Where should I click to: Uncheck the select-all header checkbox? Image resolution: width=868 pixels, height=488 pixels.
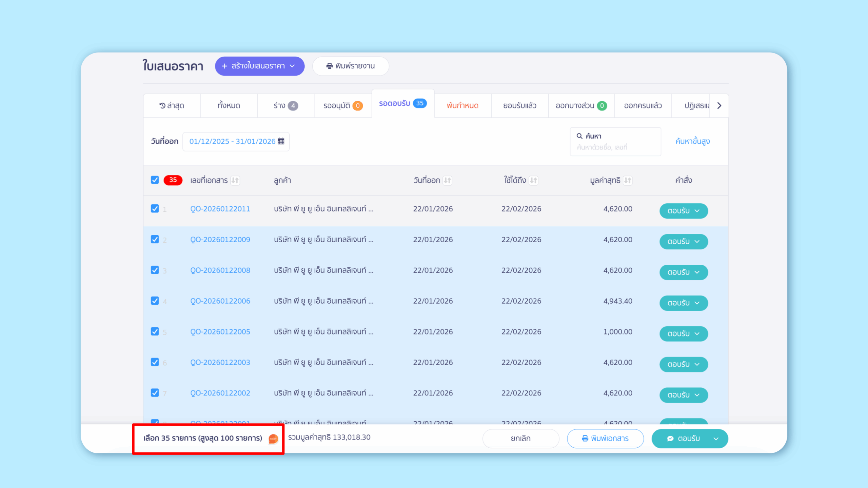tap(155, 180)
